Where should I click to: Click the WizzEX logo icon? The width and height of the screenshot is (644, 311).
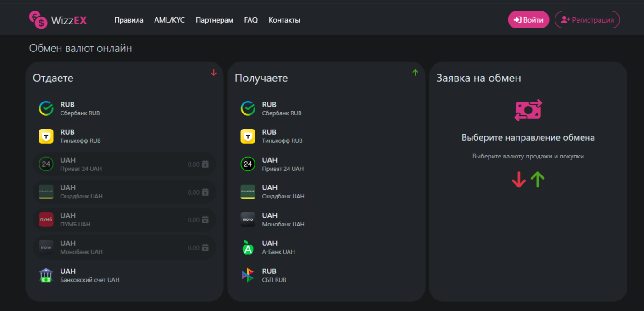pyautogui.click(x=38, y=20)
